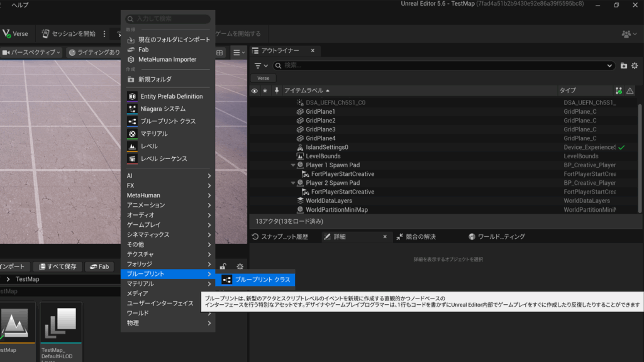644x362 pixels.
Task: Focus the Outliner 検索 search field
Action: [x=445, y=65]
